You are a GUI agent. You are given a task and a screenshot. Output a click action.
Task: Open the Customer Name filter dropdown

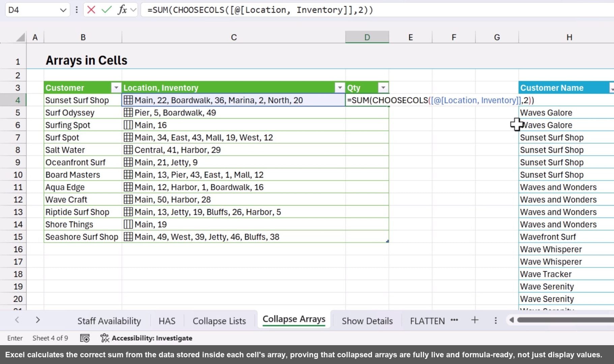[612, 88]
